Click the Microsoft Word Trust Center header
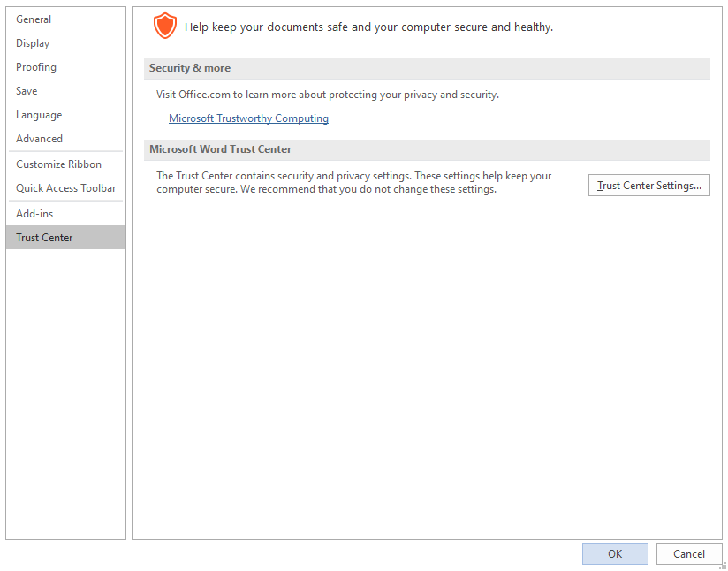Viewport: 728px width, 571px height. point(427,149)
